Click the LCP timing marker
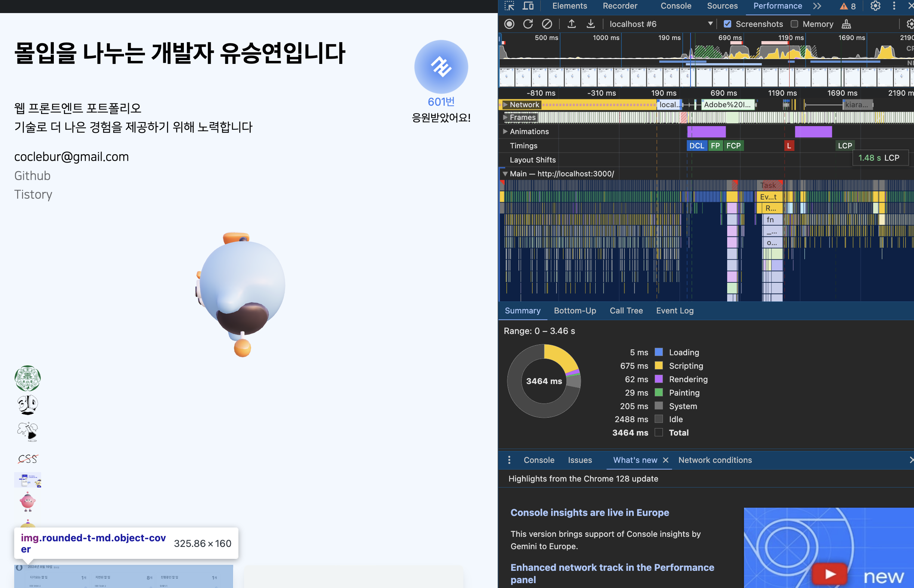This screenshot has width=914, height=588. (844, 145)
